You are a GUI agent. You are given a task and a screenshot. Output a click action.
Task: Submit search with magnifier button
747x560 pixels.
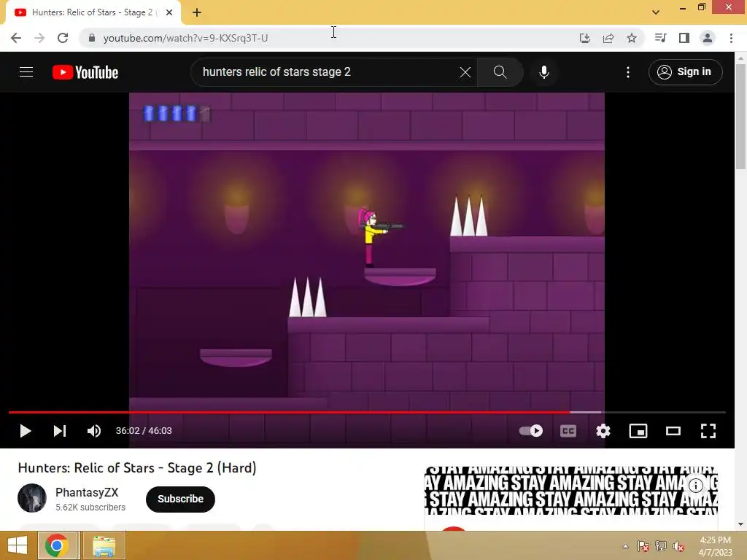500,72
